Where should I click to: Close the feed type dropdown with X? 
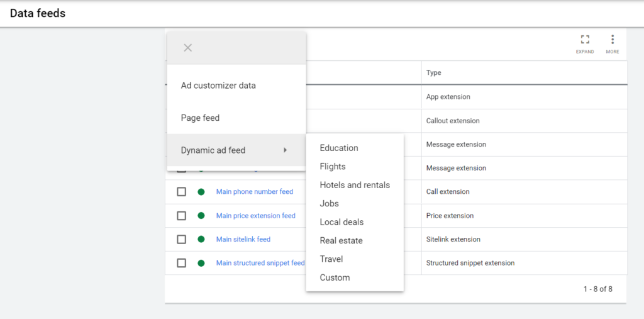[187, 48]
